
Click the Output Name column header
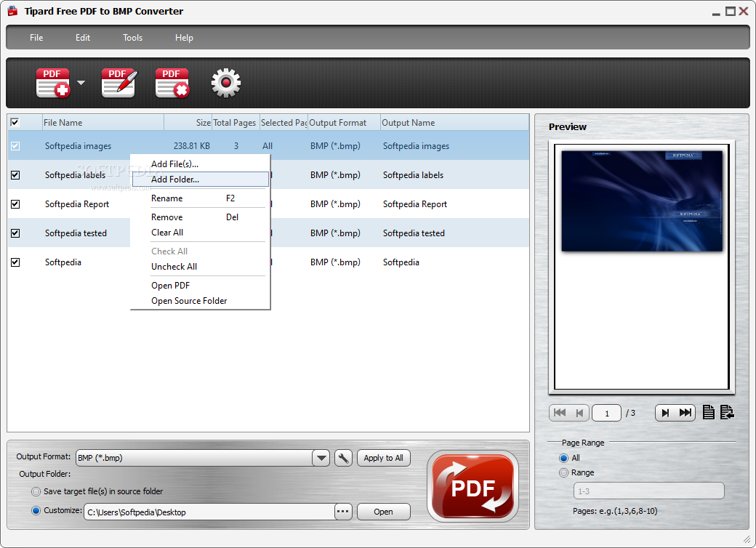[x=454, y=122]
